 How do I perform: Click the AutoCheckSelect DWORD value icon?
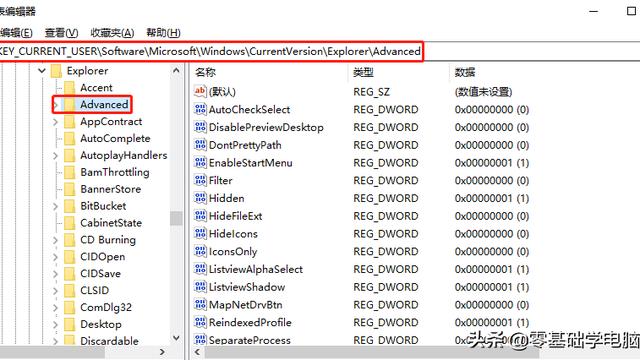point(200,109)
